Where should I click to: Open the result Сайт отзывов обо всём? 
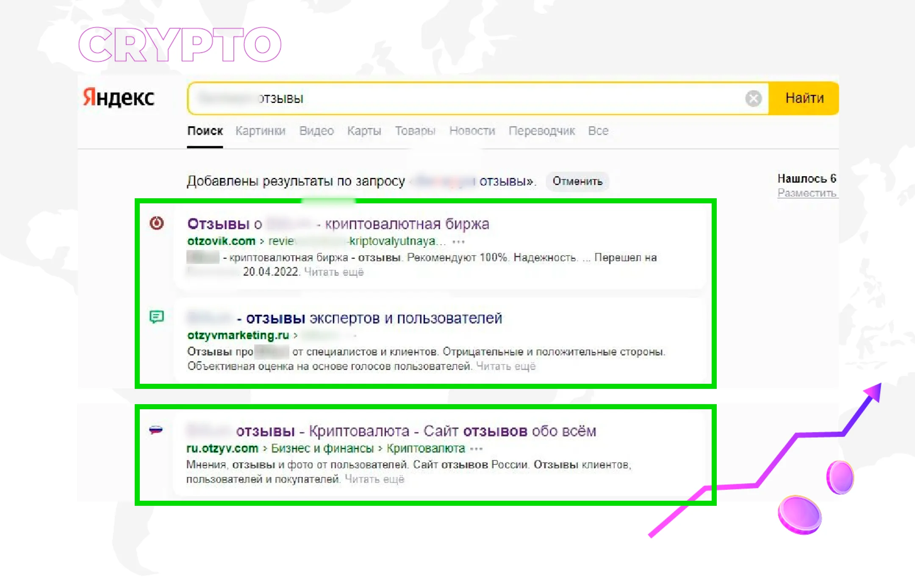click(391, 431)
